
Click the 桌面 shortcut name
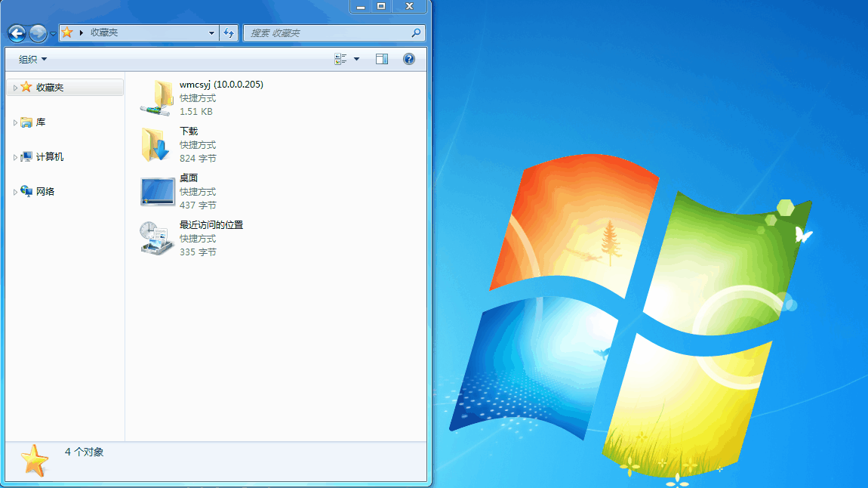189,178
